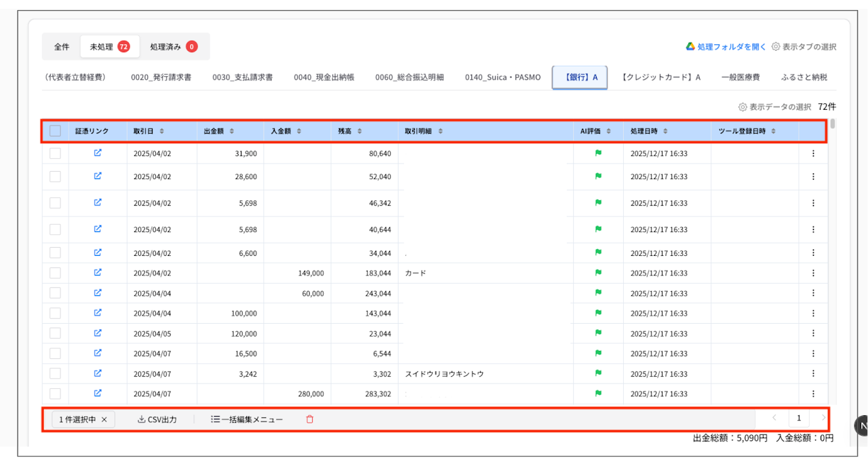868x471 pixels.
Task: Click 表示タブの選択 settings
Action: pos(804,47)
